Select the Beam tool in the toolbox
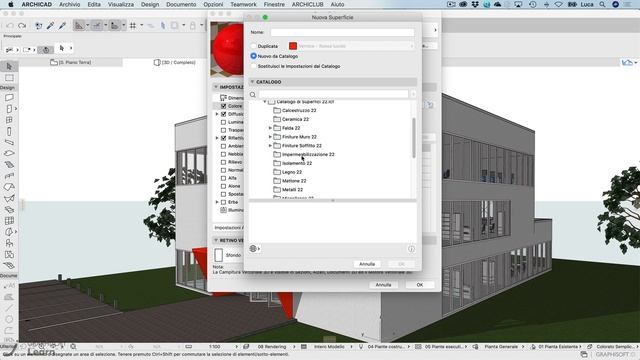The height and width of the screenshot is (360, 640). 9,142
